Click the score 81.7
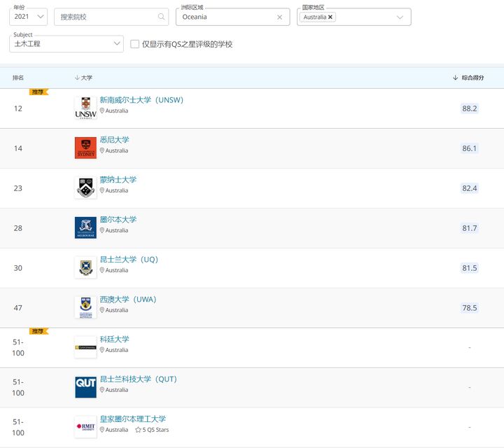The width and height of the screenshot is (504, 448). 469,228
